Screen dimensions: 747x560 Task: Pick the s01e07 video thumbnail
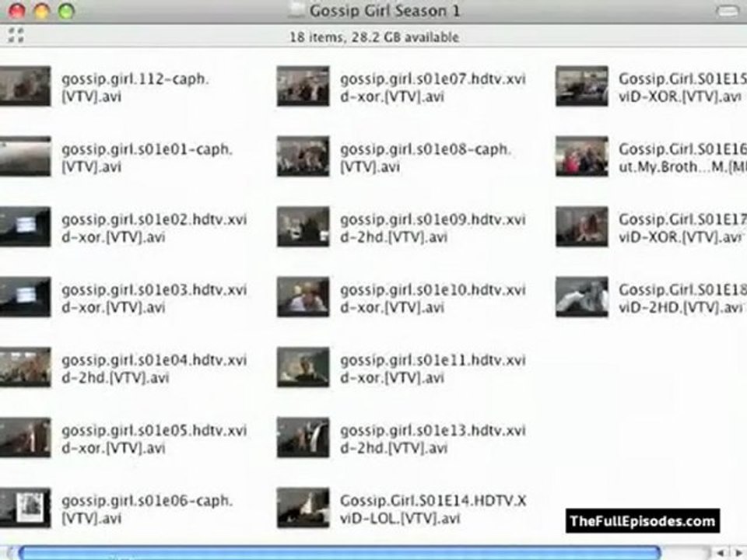303,86
